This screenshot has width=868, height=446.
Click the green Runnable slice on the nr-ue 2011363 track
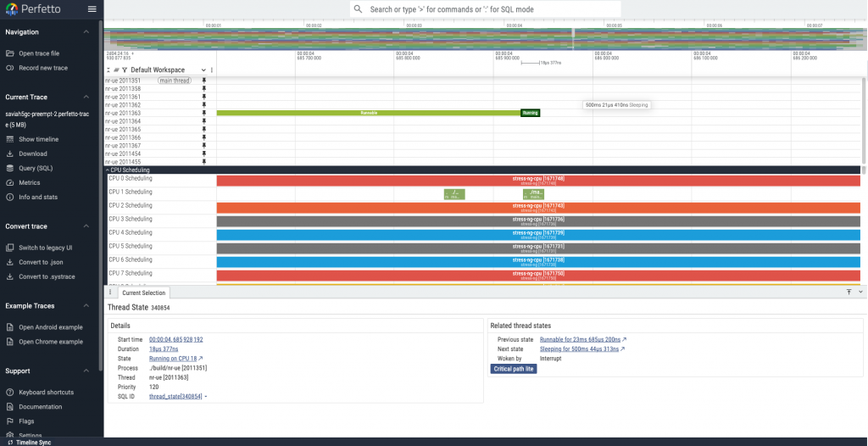369,113
